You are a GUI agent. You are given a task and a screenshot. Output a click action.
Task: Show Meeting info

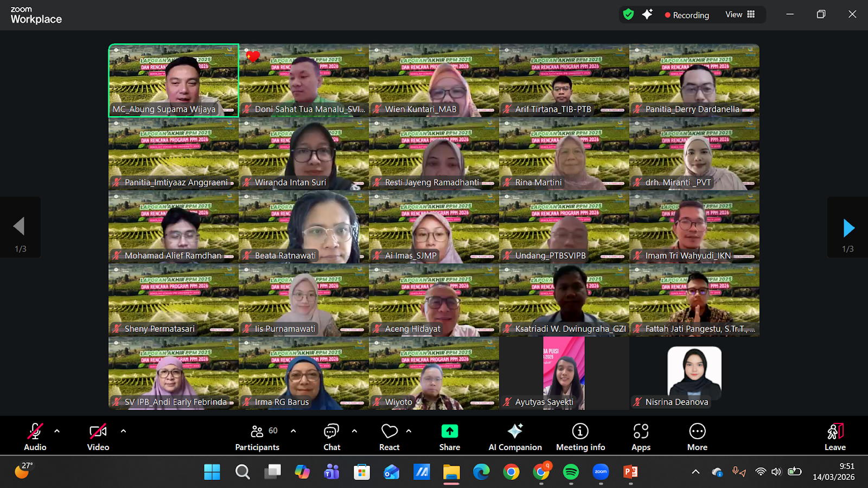tap(580, 437)
